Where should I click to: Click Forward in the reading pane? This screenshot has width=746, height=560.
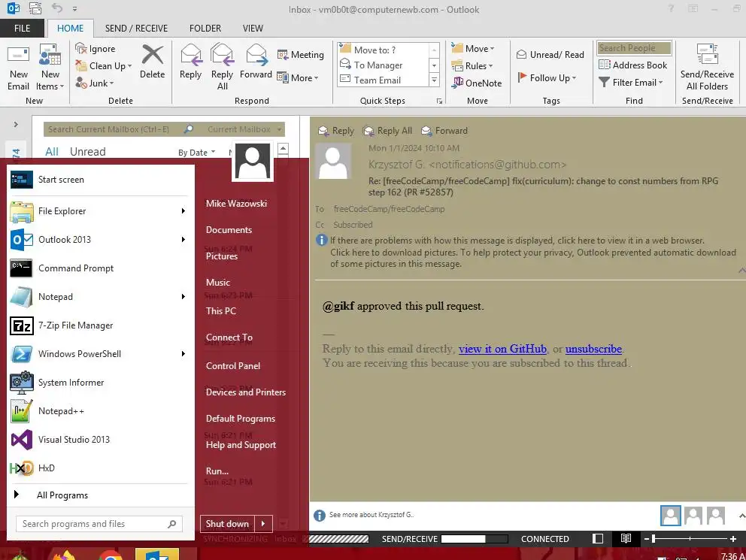(444, 131)
